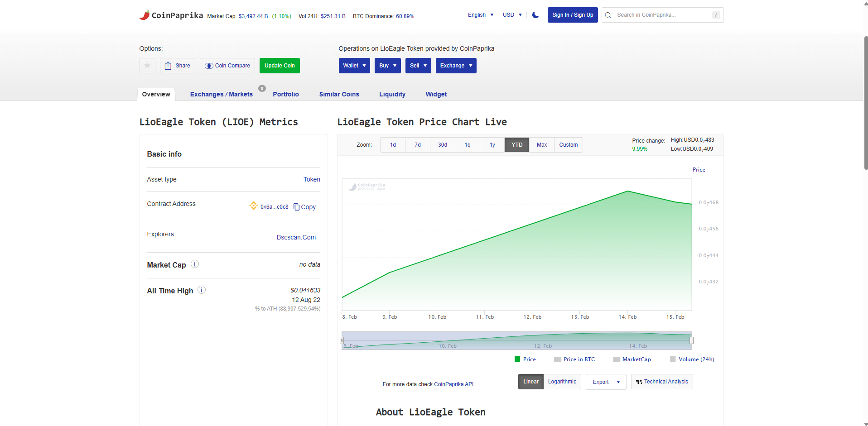Open Custom chart date range

pyautogui.click(x=569, y=145)
